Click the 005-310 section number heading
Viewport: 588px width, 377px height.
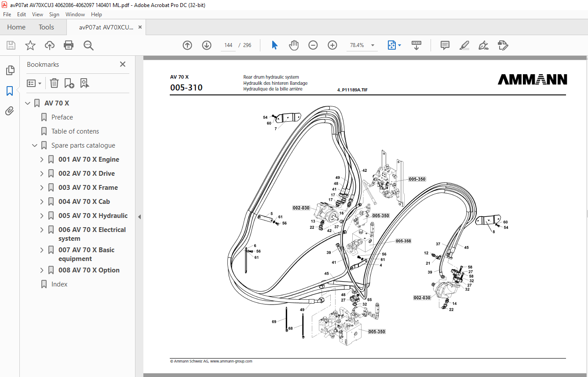[x=186, y=87]
